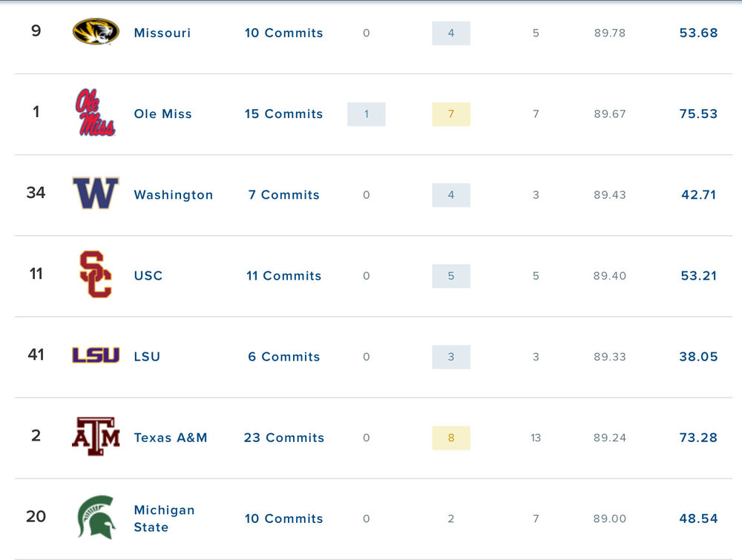Open the Missouri team link
The height and width of the screenshot is (560, 742).
pyautogui.click(x=162, y=33)
